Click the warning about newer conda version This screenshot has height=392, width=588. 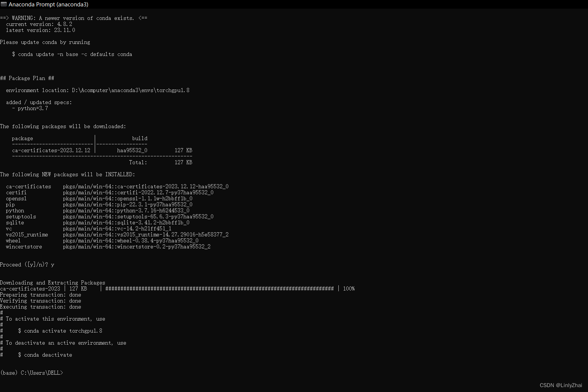pos(74,18)
